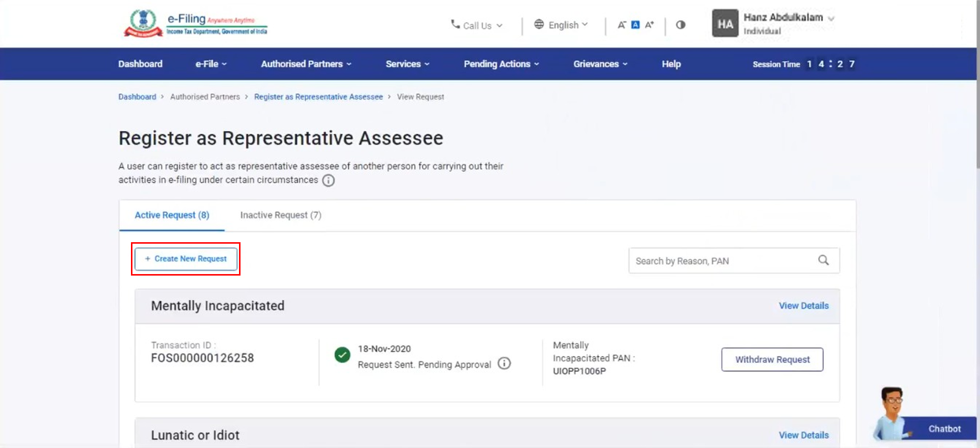
Task: Click the default font size icon
Action: [635, 25]
